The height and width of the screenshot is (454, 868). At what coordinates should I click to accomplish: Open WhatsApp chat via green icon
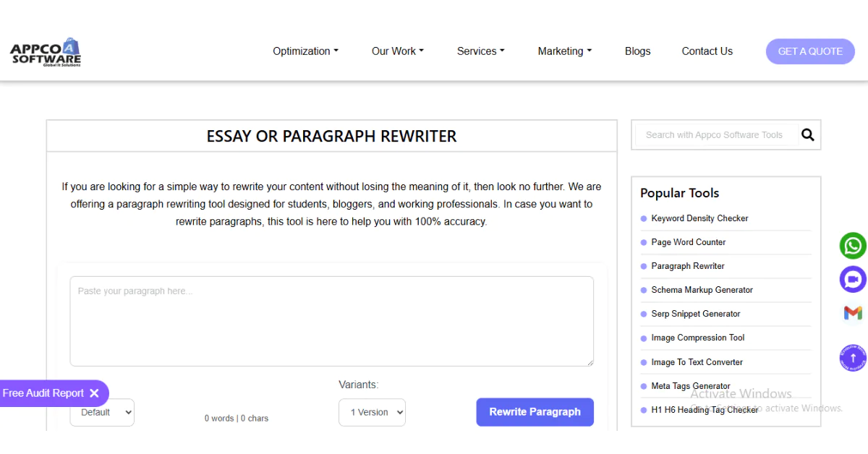[853, 246]
